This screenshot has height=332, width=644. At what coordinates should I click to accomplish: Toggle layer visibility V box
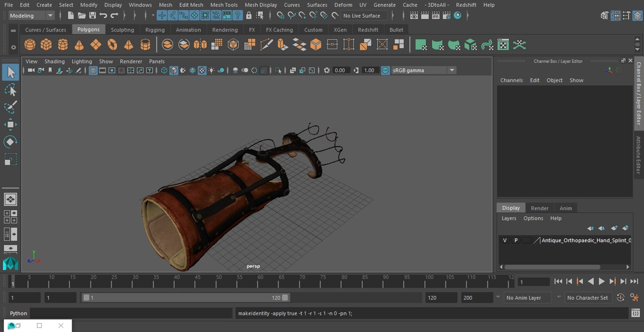point(504,240)
